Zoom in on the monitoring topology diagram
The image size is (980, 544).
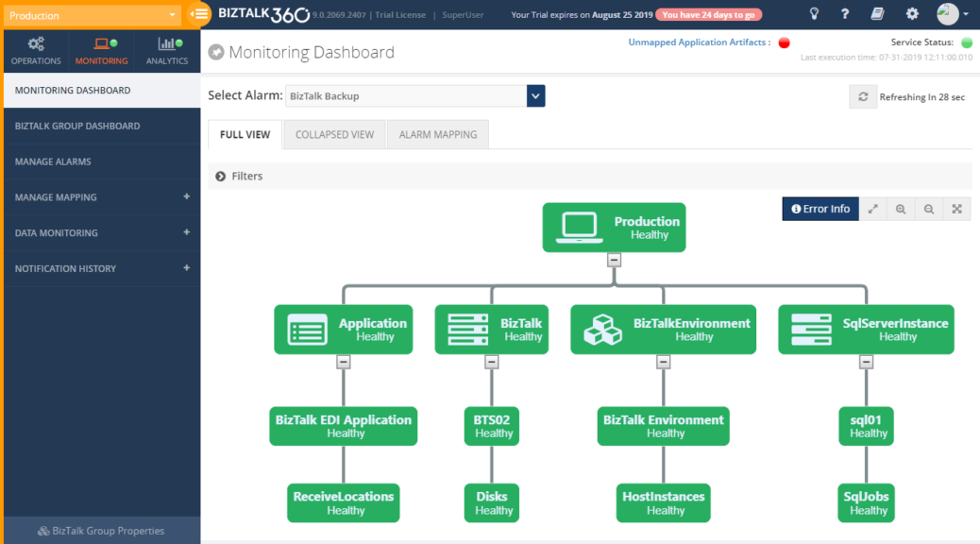click(901, 209)
